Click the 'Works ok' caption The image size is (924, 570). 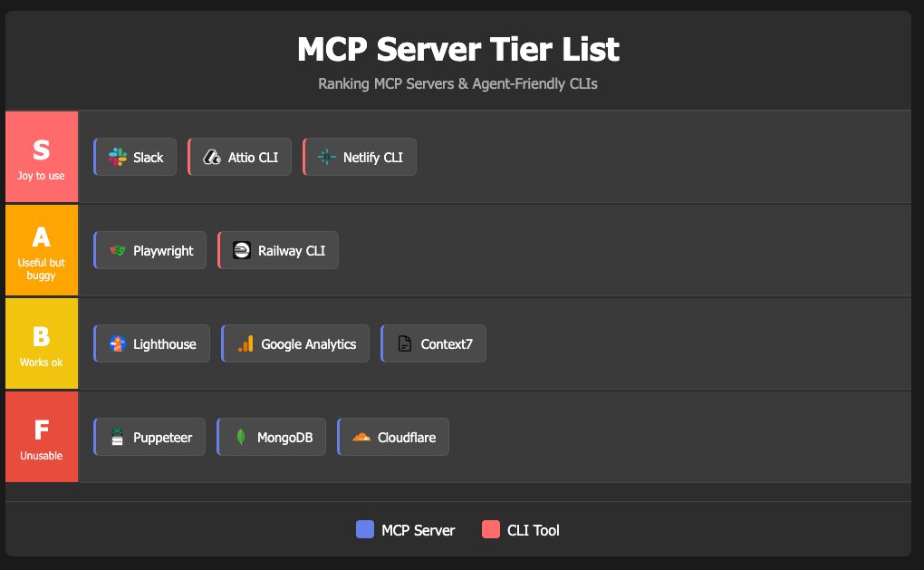coord(42,362)
